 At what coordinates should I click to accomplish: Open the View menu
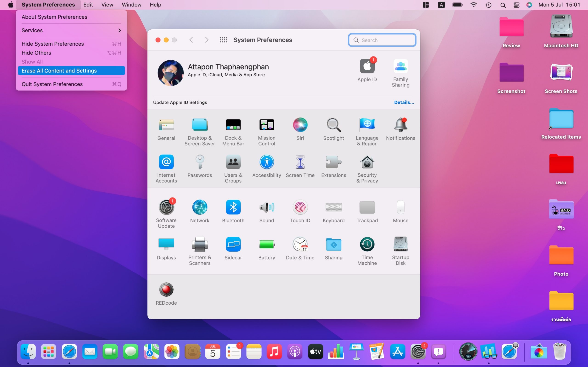(107, 5)
